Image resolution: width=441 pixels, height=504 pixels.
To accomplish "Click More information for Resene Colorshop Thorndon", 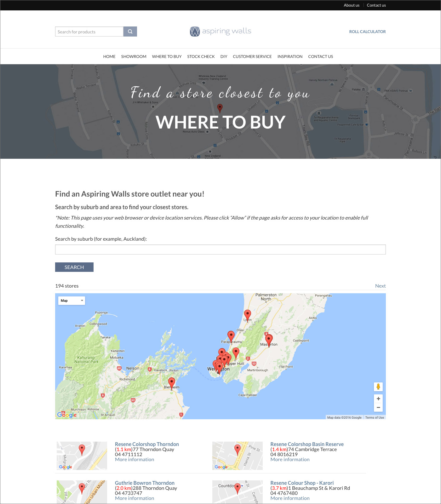I will click(x=135, y=459).
